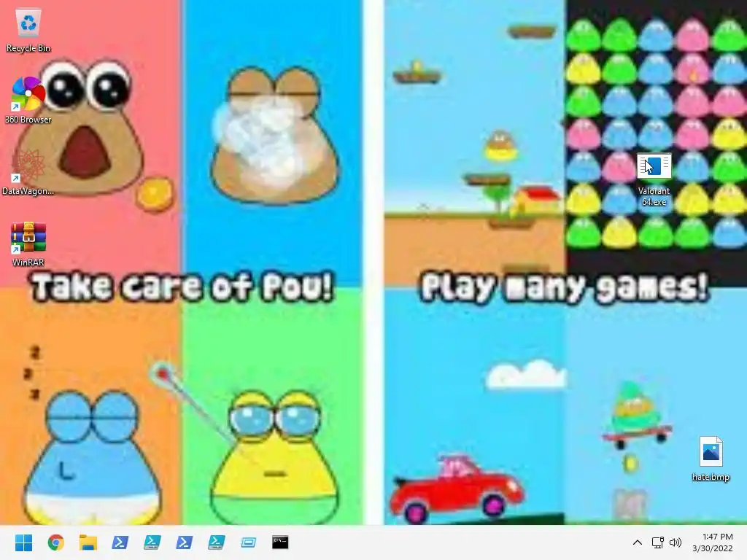747x560 pixels.
Task: Open the ISE icon left of the blue window icon
Action: 216,542
